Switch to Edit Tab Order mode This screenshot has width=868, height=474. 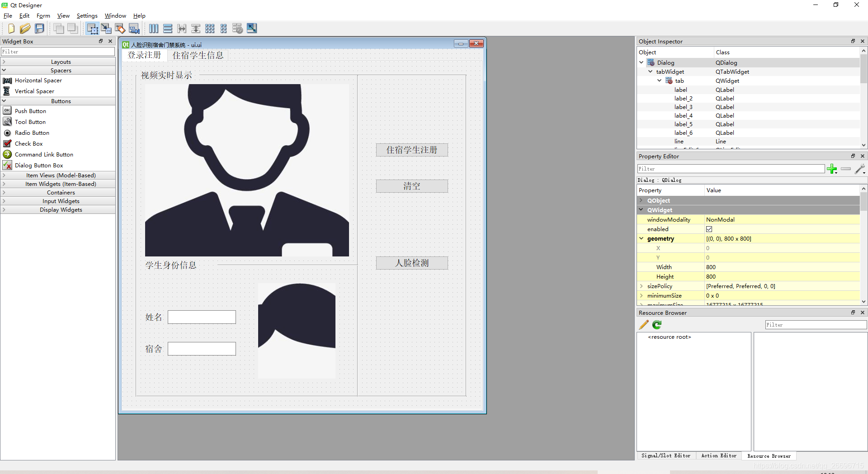pos(134,28)
